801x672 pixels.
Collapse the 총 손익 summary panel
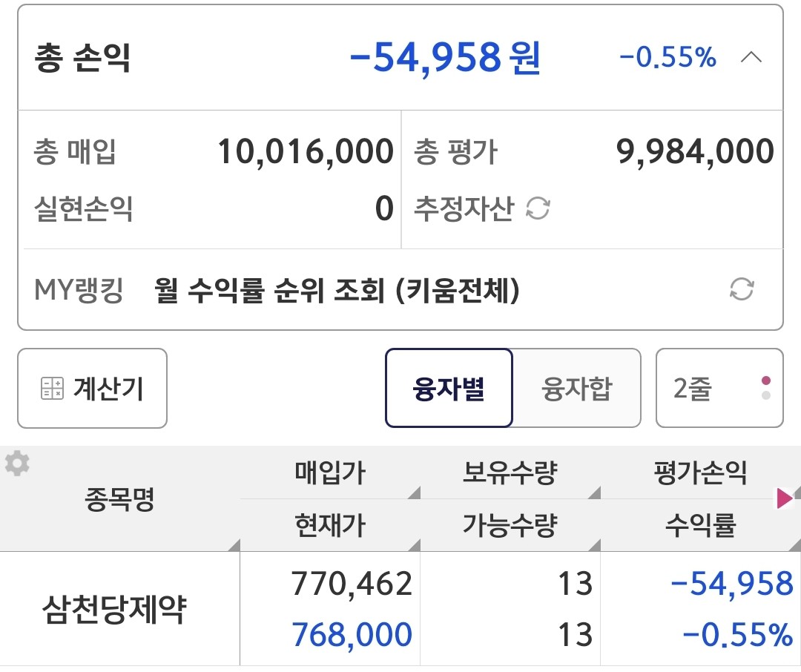[x=751, y=58]
